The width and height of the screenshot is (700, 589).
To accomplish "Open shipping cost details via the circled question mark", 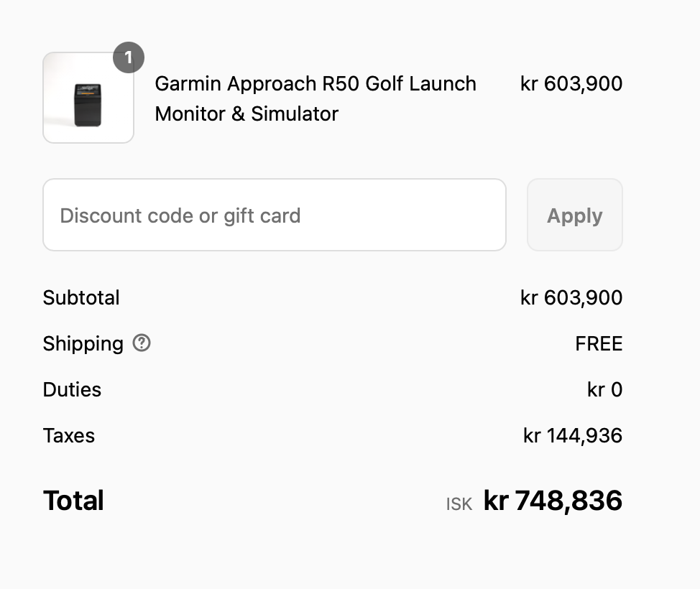I will pos(141,343).
